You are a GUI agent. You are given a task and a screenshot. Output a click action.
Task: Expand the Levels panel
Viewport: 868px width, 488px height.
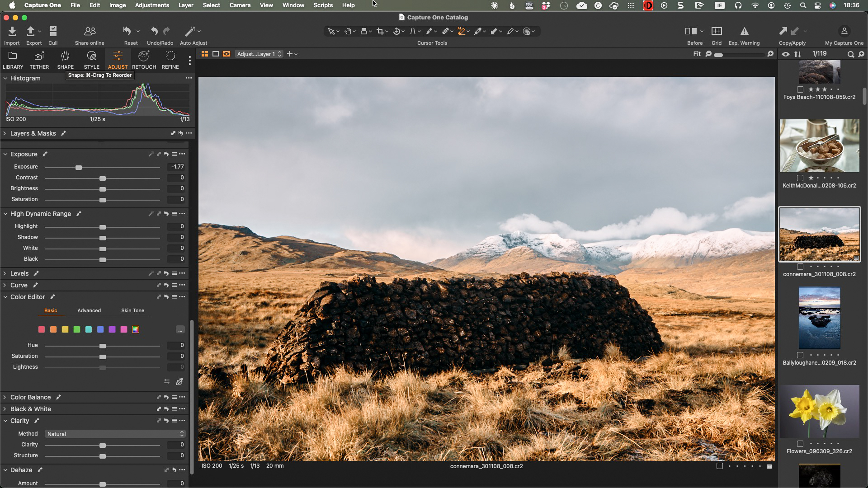tap(5, 273)
